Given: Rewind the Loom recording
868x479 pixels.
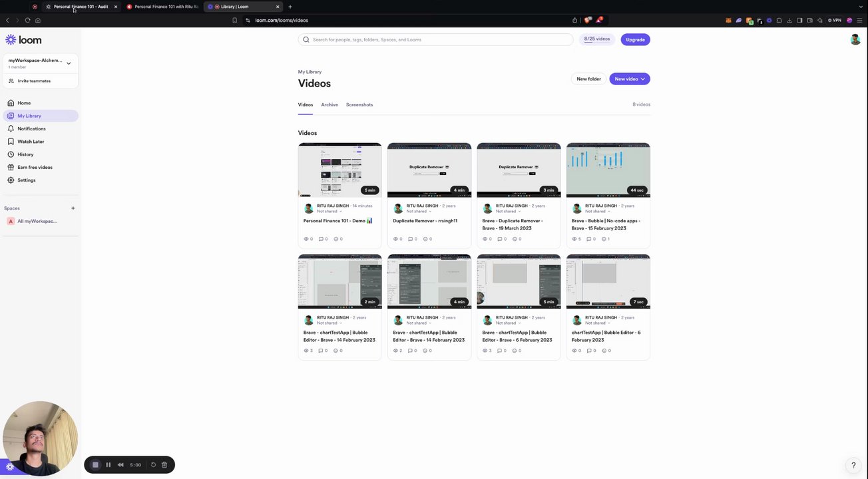Looking at the screenshot, I should coord(120,465).
